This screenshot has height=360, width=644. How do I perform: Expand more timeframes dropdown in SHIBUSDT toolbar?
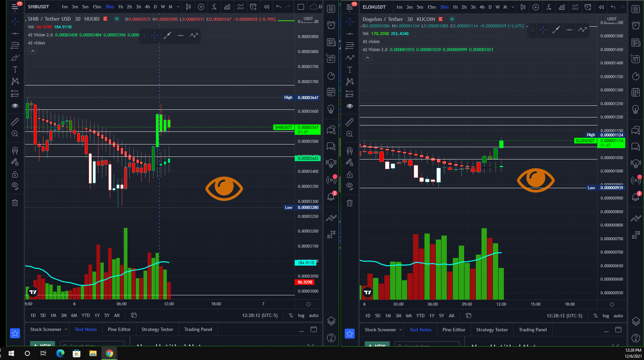[178, 7]
